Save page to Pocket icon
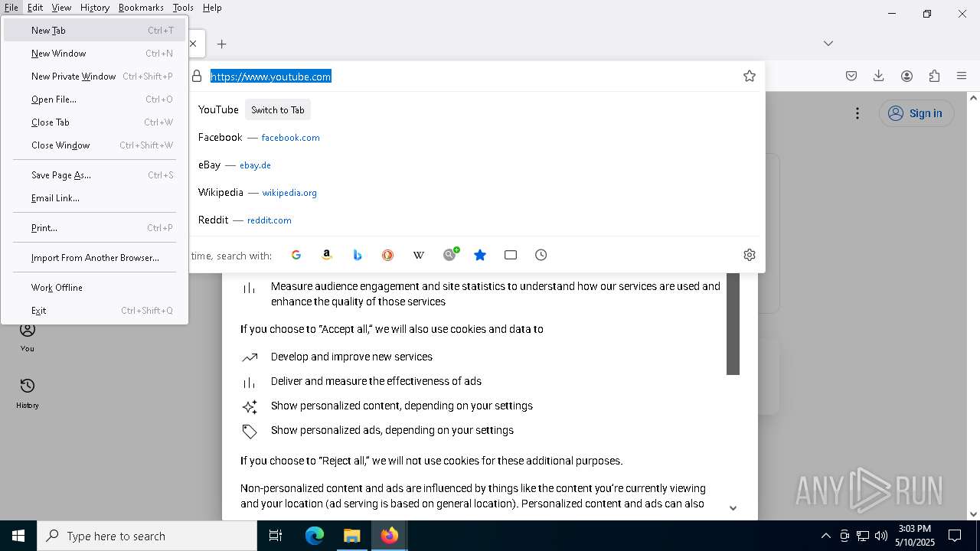Viewport: 980px width, 551px height. (851, 76)
